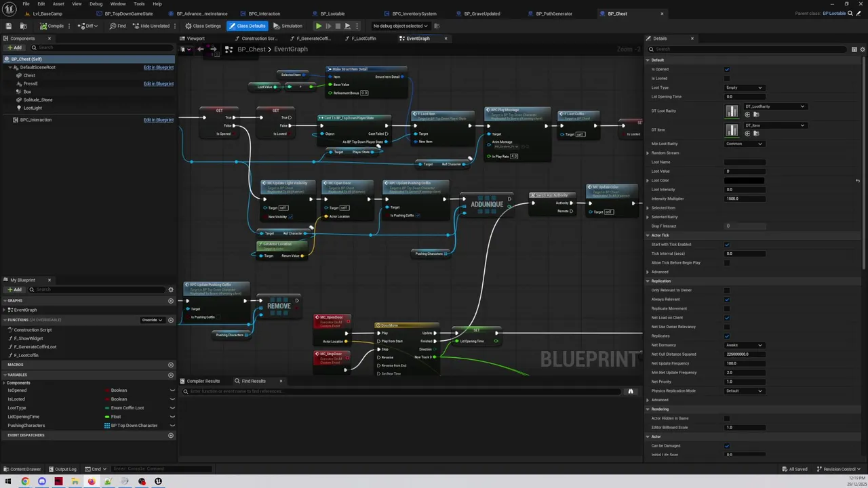Open DT_LootRarity asset dropdown
Viewport: 868px width, 488px height.
774,106
